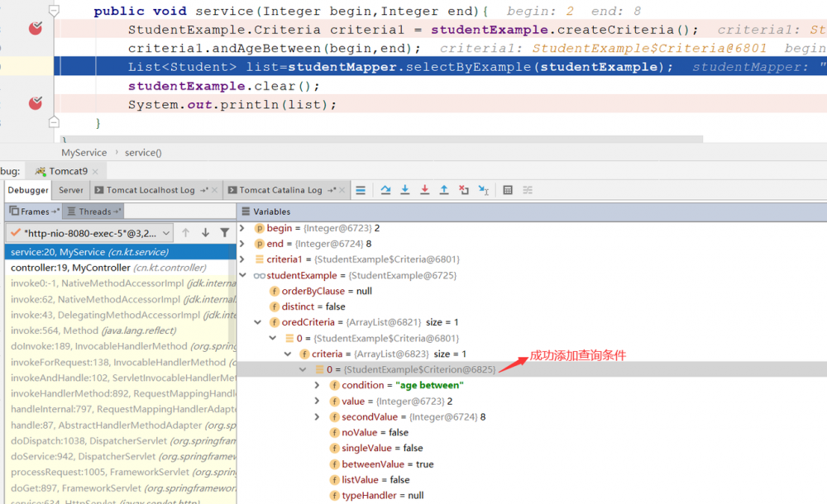Click the frames filter funnel icon
827x504 pixels.
click(x=224, y=233)
